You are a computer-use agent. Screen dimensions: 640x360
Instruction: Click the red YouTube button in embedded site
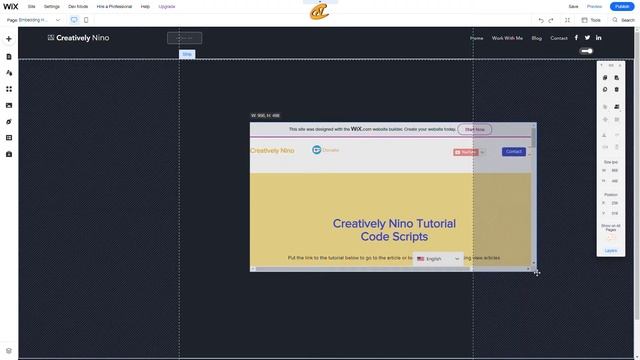[466, 152]
